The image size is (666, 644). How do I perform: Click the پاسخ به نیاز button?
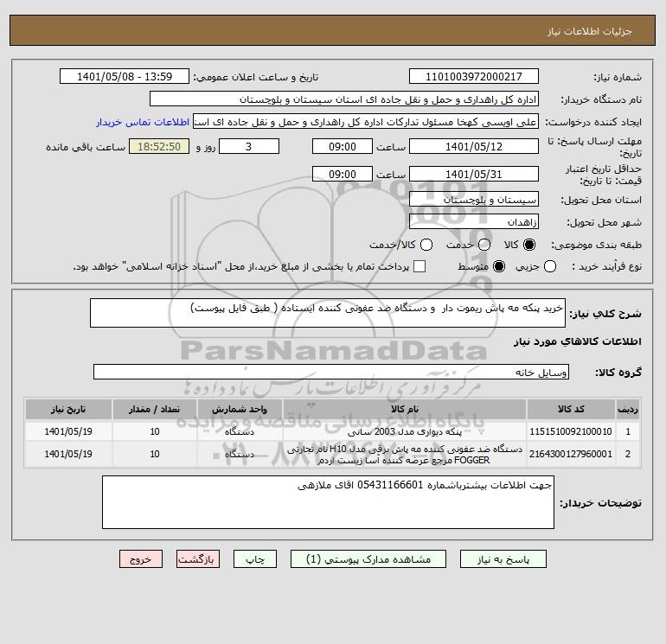tap(503, 559)
